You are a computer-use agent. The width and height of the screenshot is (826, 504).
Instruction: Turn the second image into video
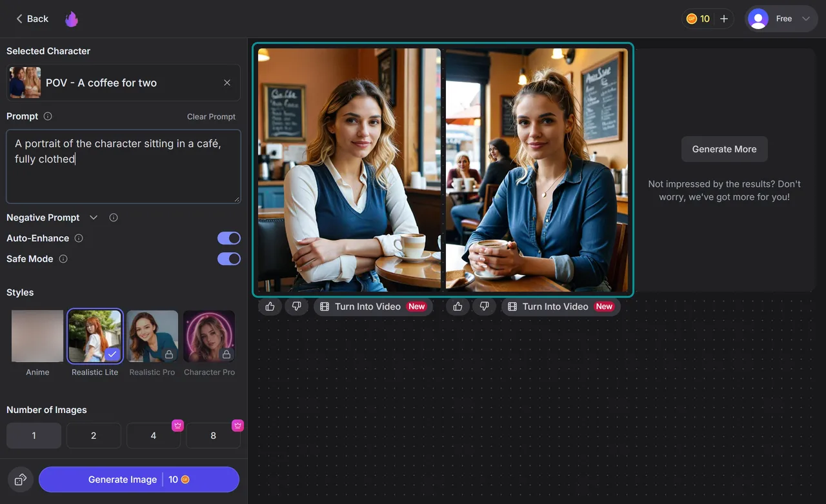pyautogui.click(x=561, y=307)
